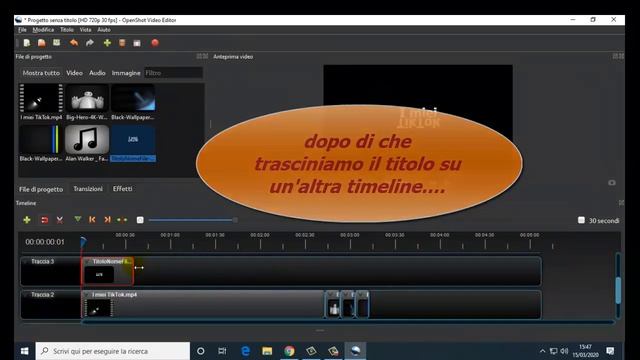
Task: Jump to previous marker
Action: coord(92,220)
